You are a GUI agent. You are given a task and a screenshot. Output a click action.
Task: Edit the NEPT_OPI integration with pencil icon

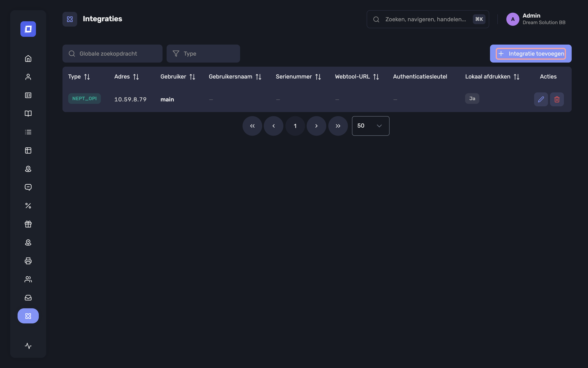541,99
